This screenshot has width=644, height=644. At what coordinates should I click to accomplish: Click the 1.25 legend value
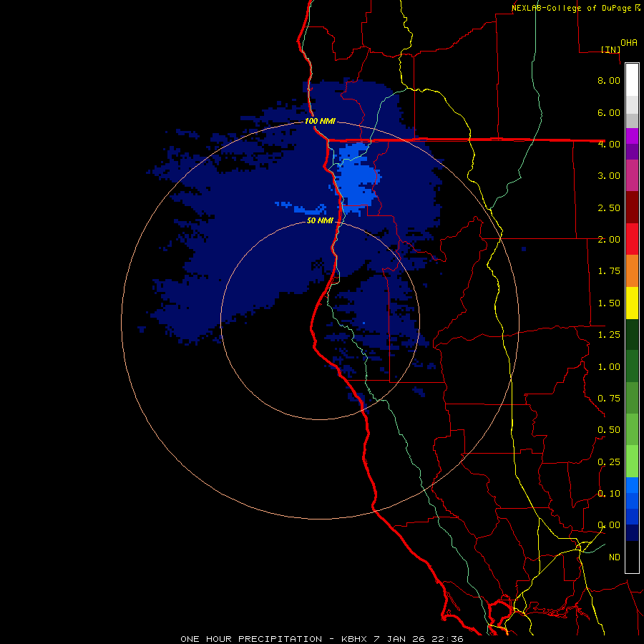609,335
